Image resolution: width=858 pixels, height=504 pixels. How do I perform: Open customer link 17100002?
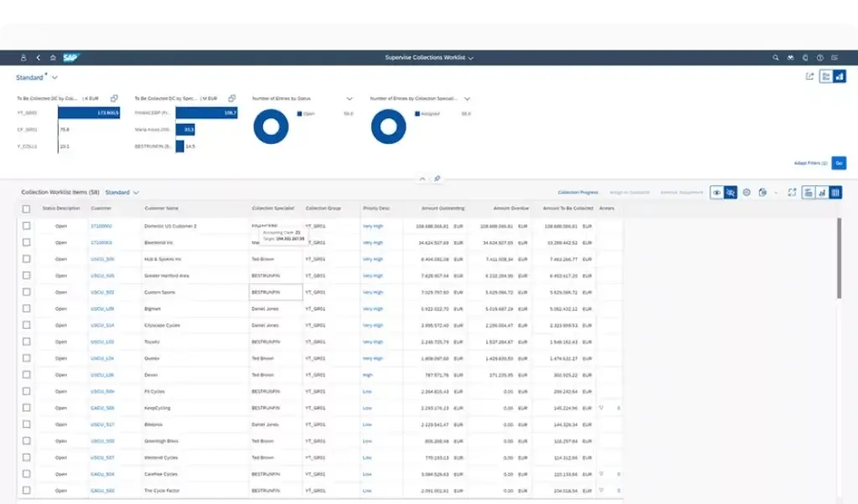[x=101, y=226]
